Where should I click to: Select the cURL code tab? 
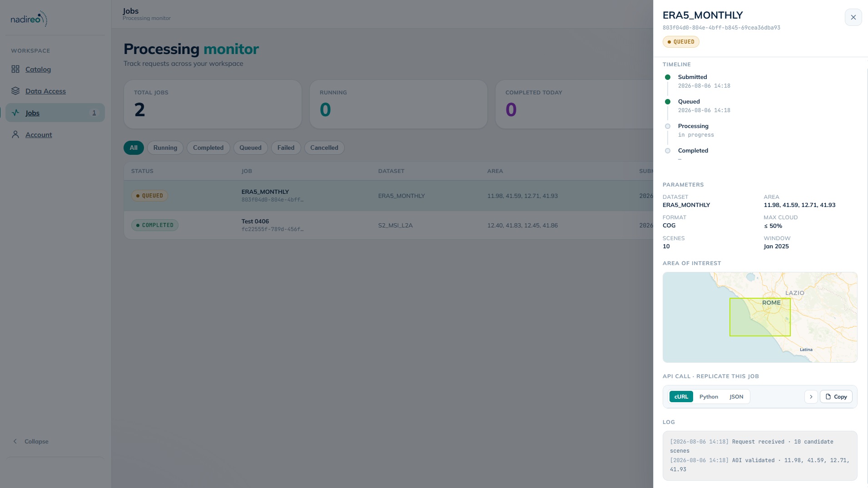[681, 397]
